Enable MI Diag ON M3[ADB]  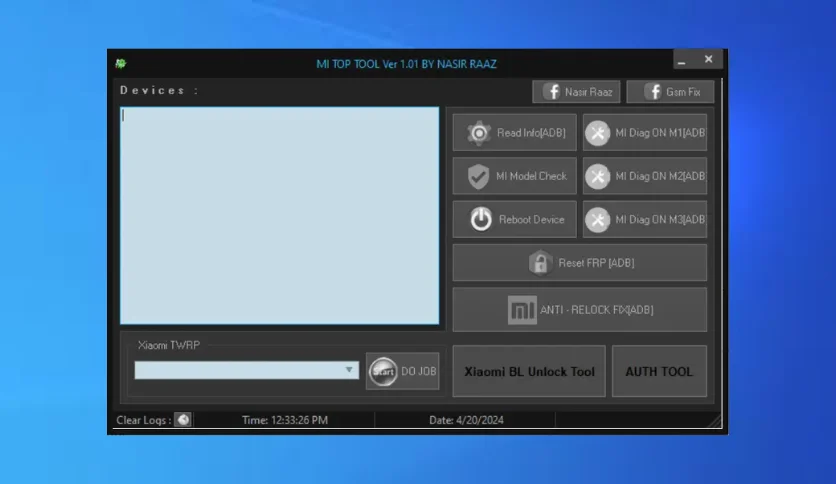click(x=645, y=219)
